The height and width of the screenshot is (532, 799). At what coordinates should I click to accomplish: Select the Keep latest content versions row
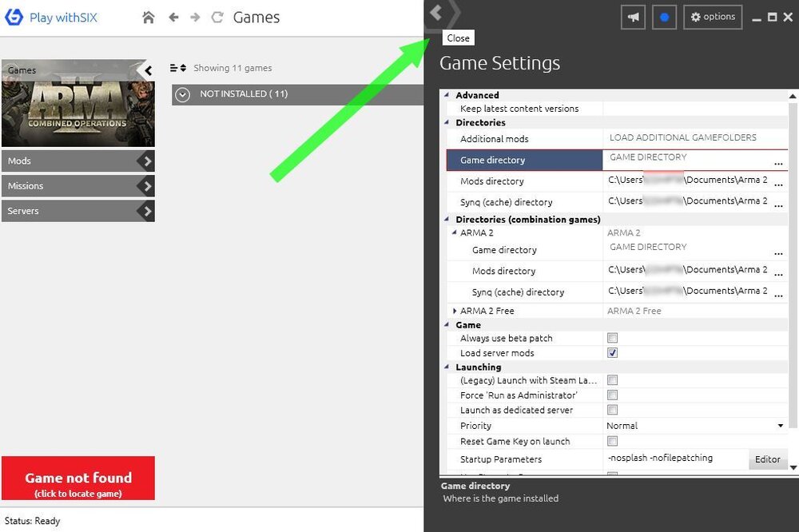pyautogui.click(x=617, y=109)
